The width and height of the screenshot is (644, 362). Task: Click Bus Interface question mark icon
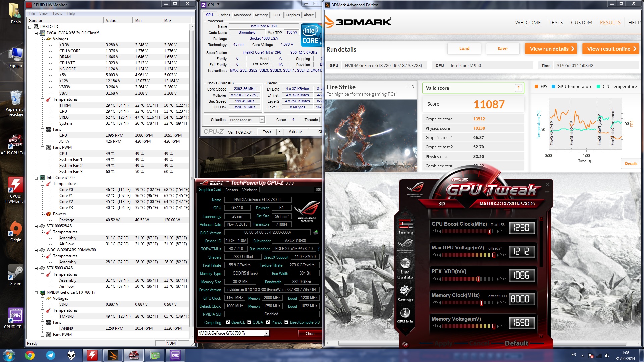(x=318, y=249)
